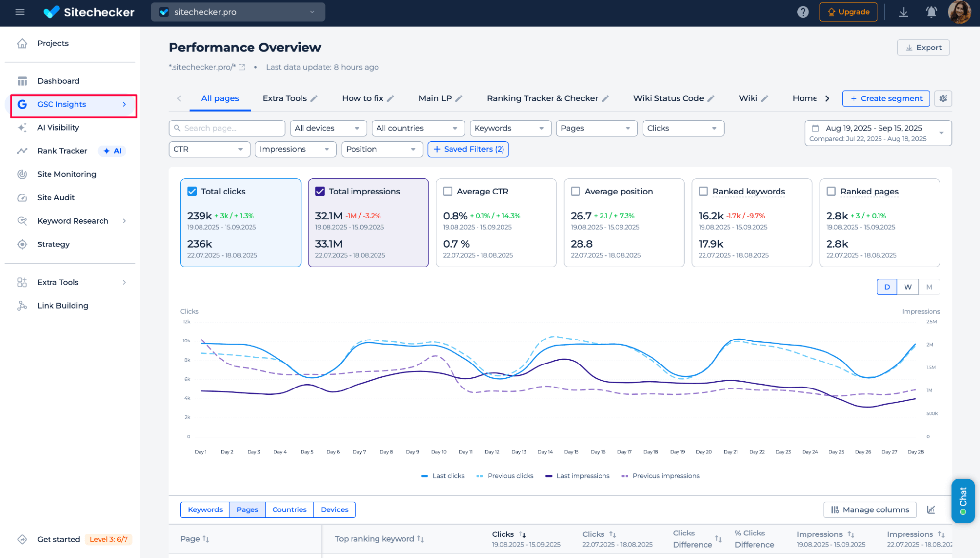Viewport: 980px width, 558px height.
Task: Open the user profile avatar
Action: pos(959,12)
